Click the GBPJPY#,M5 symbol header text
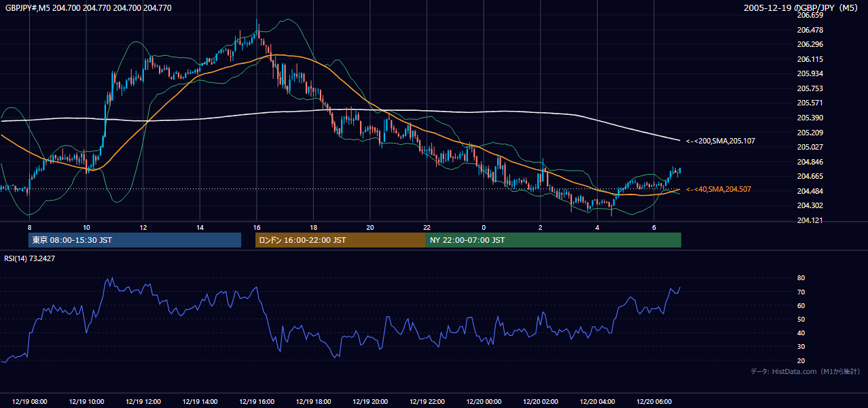 pyautogui.click(x=88, y=8)
